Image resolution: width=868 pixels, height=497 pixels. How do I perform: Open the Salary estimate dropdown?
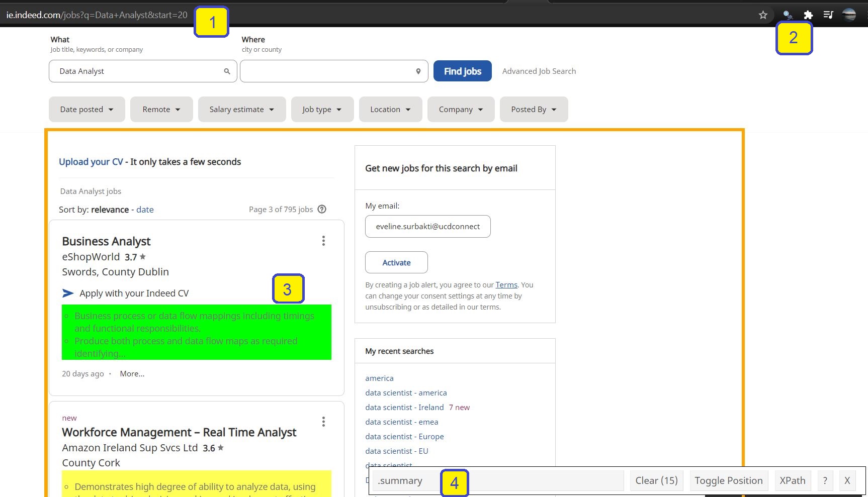(242, 109)
